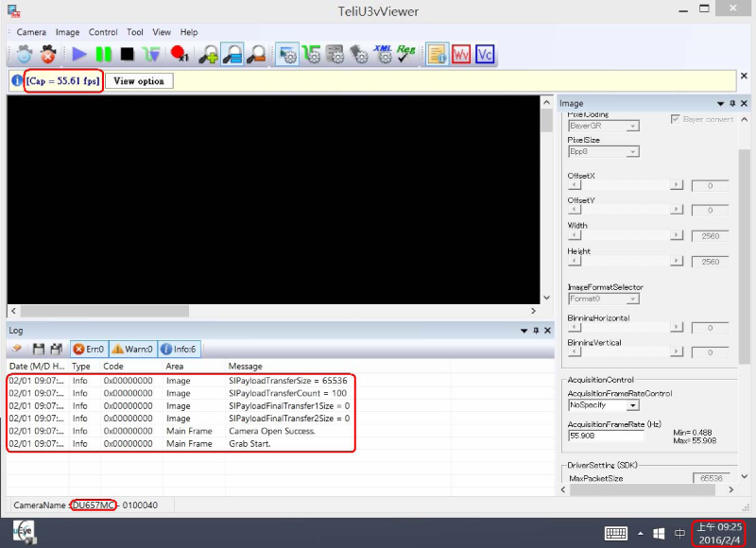Click the AcquisitionFrameRate input field
The height and width of the screenshot is (548, 756).
tap(606, 436)
